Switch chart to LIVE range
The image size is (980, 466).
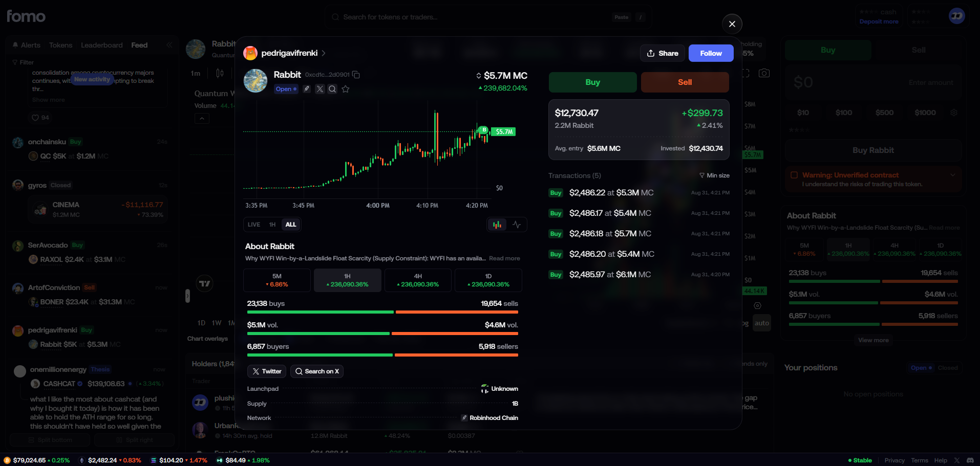(x=254, y=225)
